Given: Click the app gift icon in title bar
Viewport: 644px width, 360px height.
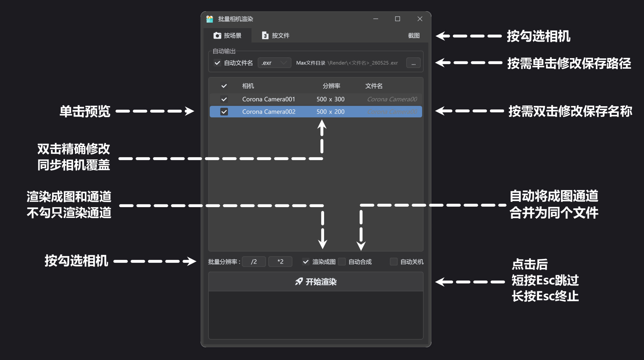Looking at the screenshot, I should tap(210, 19).
